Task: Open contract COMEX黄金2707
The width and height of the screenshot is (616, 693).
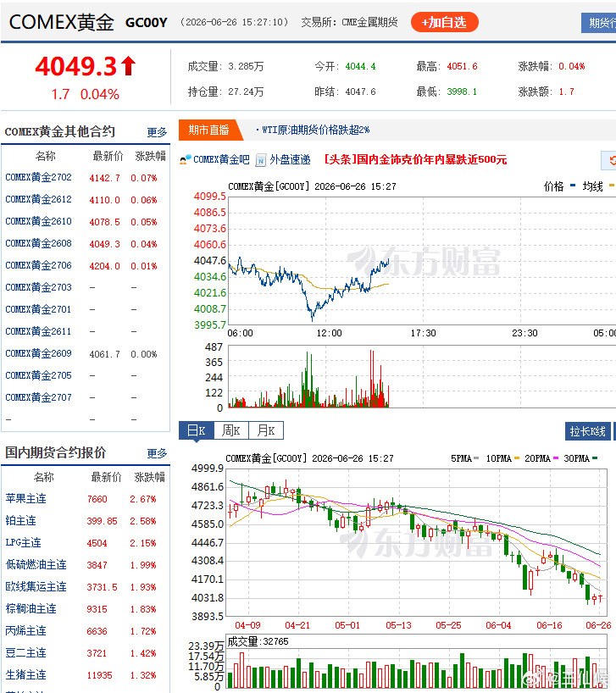Action: click(38, 398)
